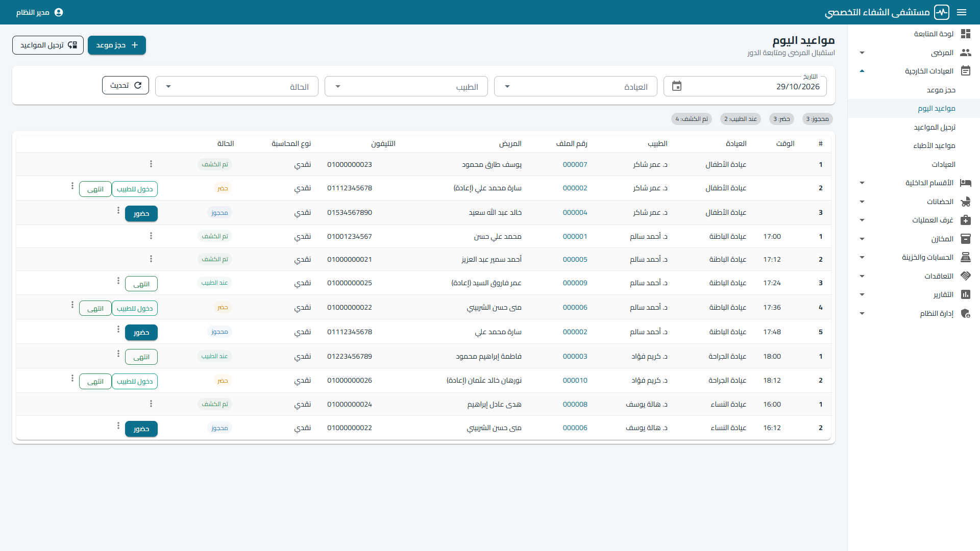The width and height of the screenshot is (980, 551).
Task: Click the حجز موعد button at top
Action: [117, 45]
